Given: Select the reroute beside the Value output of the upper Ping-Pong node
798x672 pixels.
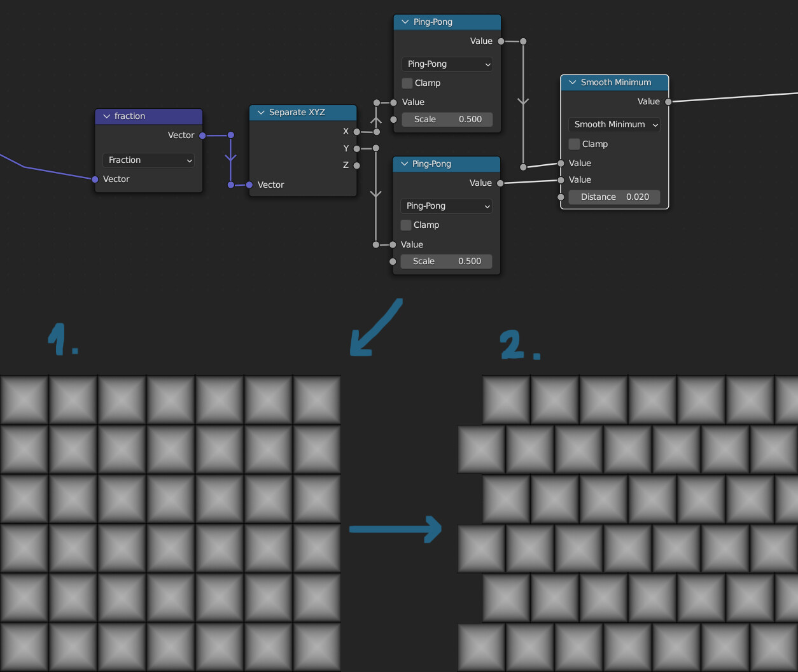Looking at the screenshot, I should (523, 41).
